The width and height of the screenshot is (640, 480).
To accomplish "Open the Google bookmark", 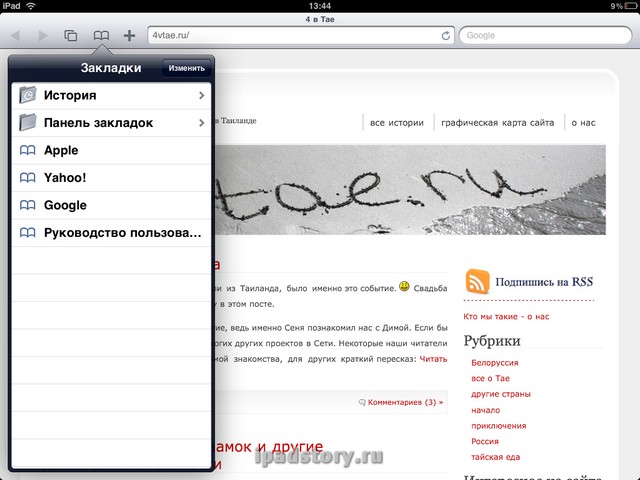I will coord(111,205).
